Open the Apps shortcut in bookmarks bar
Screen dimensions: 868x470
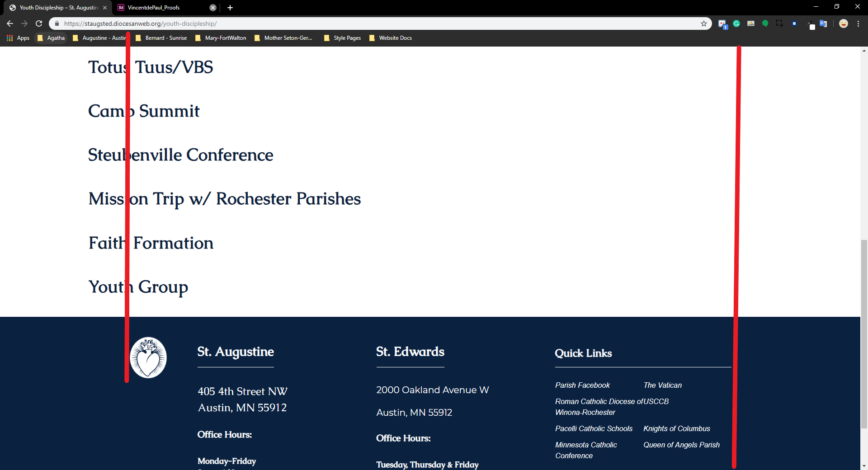point(18,38)
